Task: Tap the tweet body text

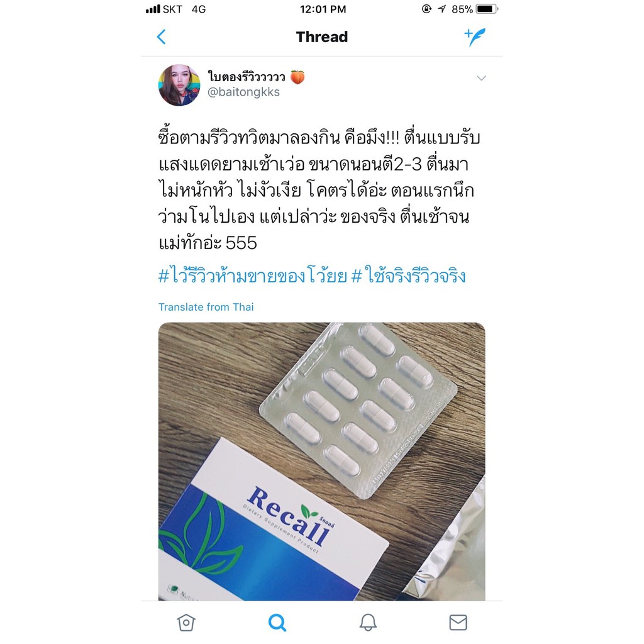Action: [319, 190]
